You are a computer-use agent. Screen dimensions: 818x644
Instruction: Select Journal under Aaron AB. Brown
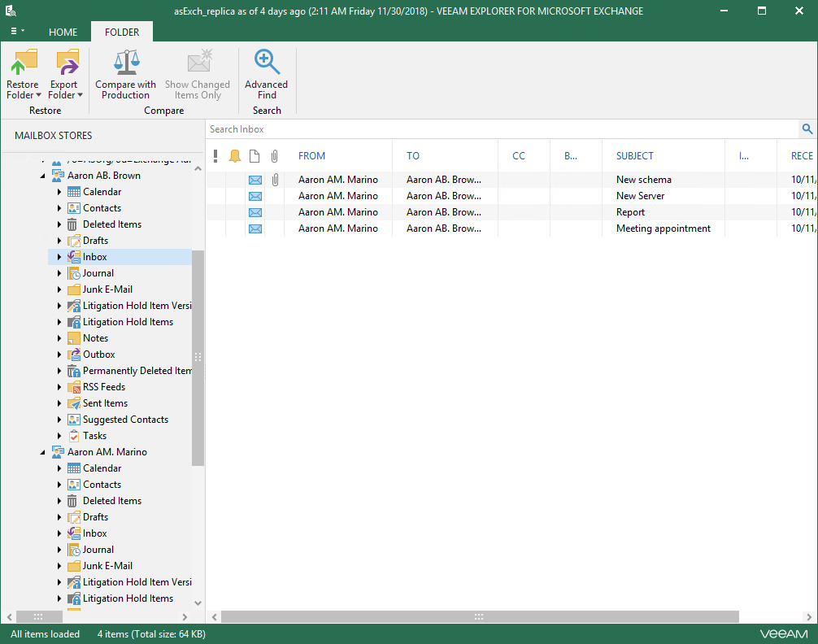(x=98, y=273)
